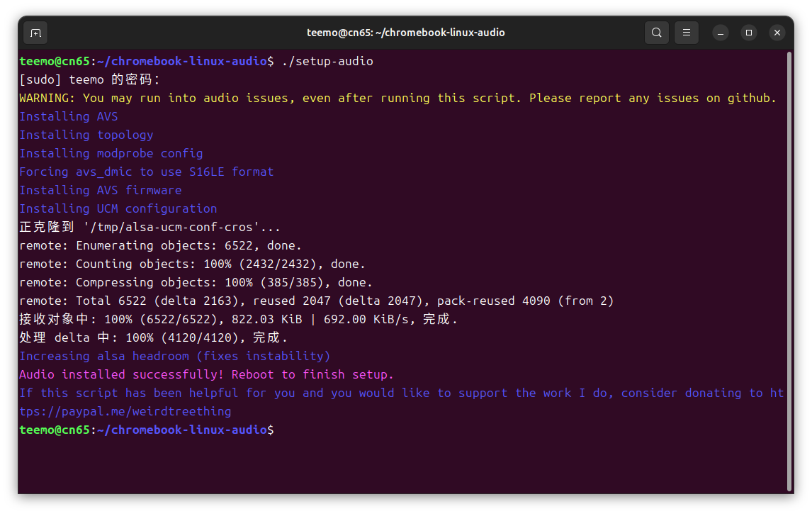This screenshot has width=812, height=514.
Task: Click the 'delta 中: 100% (4120/4120)' line
Action: coord(153,338)
